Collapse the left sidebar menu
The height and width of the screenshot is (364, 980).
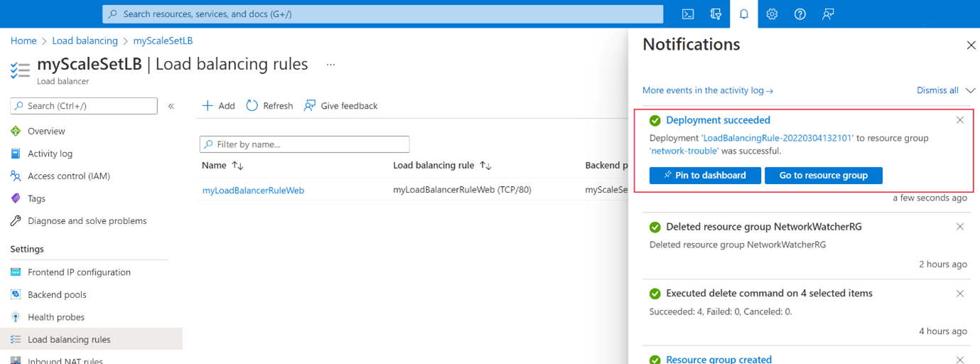(171, 106)
